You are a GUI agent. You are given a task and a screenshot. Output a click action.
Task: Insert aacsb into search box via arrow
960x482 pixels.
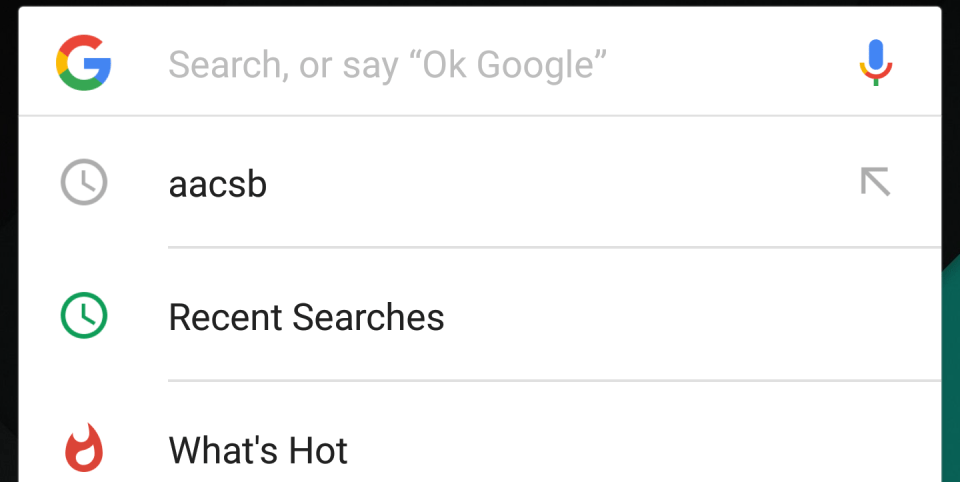click(875, 182)
